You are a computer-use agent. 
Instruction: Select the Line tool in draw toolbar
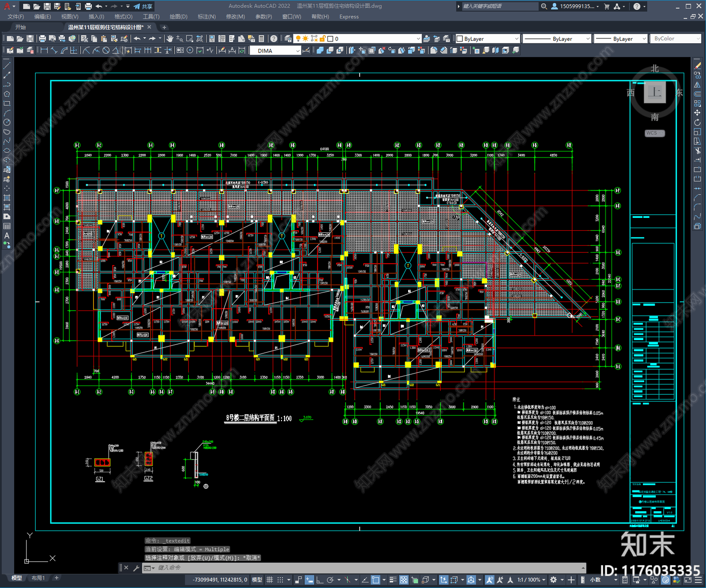pos(7,66)
